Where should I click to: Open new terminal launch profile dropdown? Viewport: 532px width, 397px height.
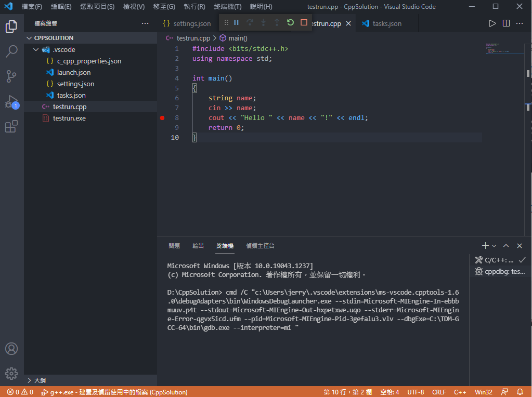[494, 246]
